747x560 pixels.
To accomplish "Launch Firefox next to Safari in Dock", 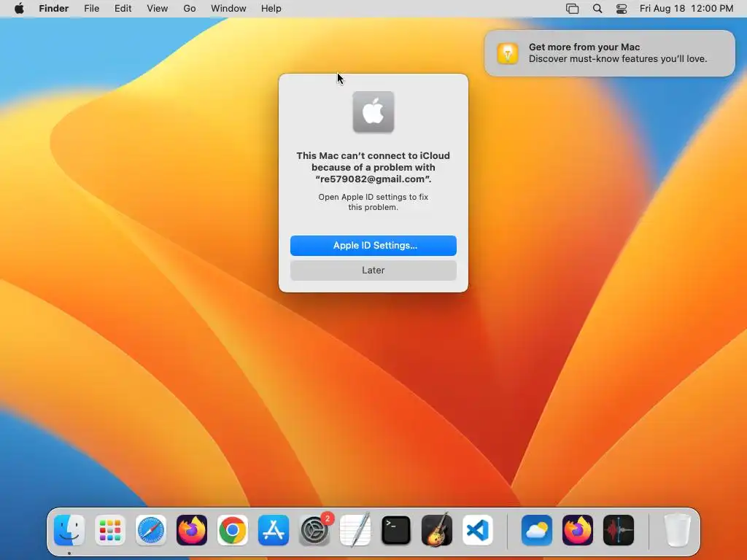I will click(192, 530).
